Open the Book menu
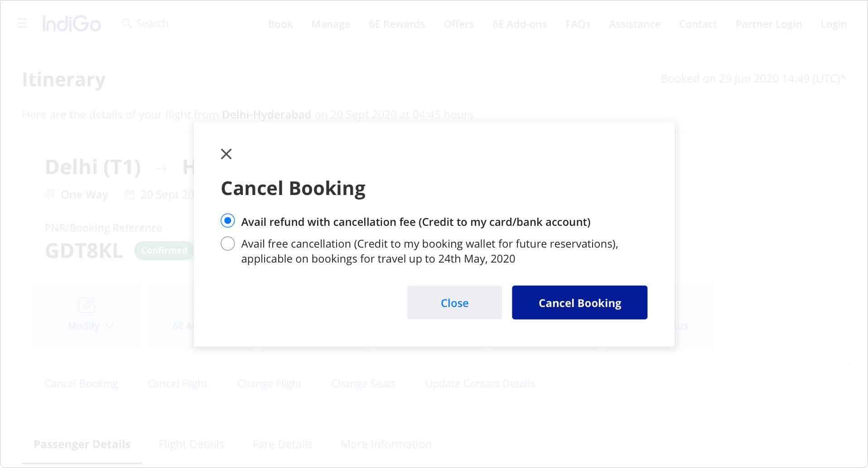The width and height of the screenshot is (868, 468). (280, 24)
